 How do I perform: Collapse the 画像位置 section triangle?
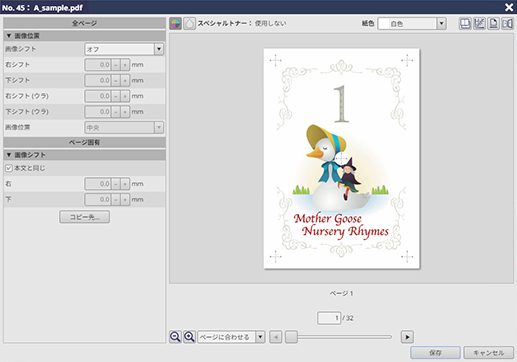(x=9, y=36)
